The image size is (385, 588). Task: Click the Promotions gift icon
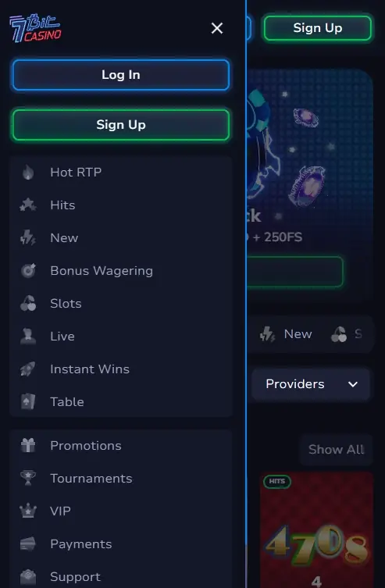point(28,446)
